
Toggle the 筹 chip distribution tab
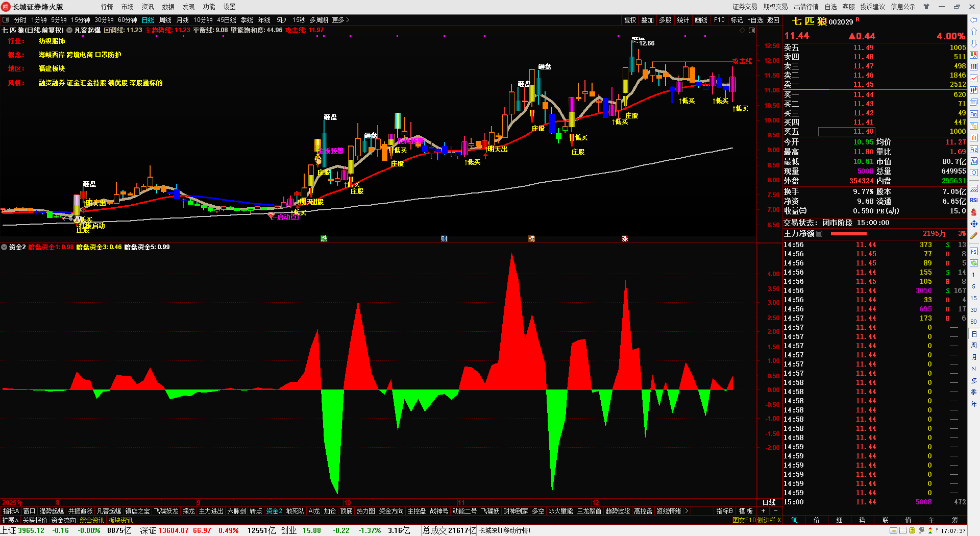pyautogui.click(x=955, y=520)
